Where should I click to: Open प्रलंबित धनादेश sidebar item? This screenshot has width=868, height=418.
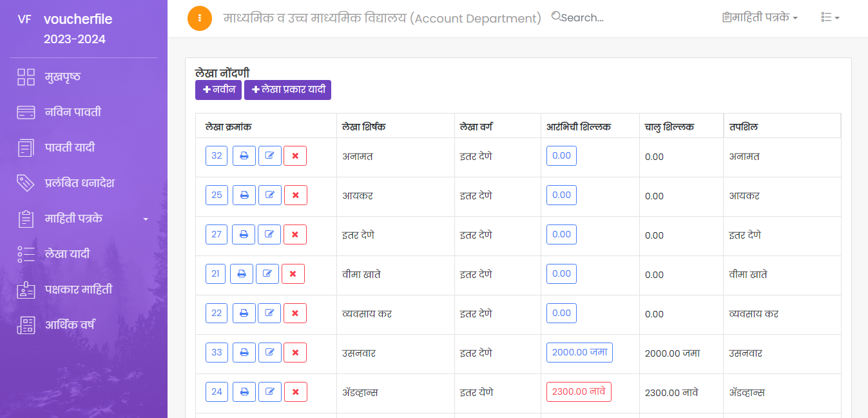pyautogui.click(x=79, y=183)
